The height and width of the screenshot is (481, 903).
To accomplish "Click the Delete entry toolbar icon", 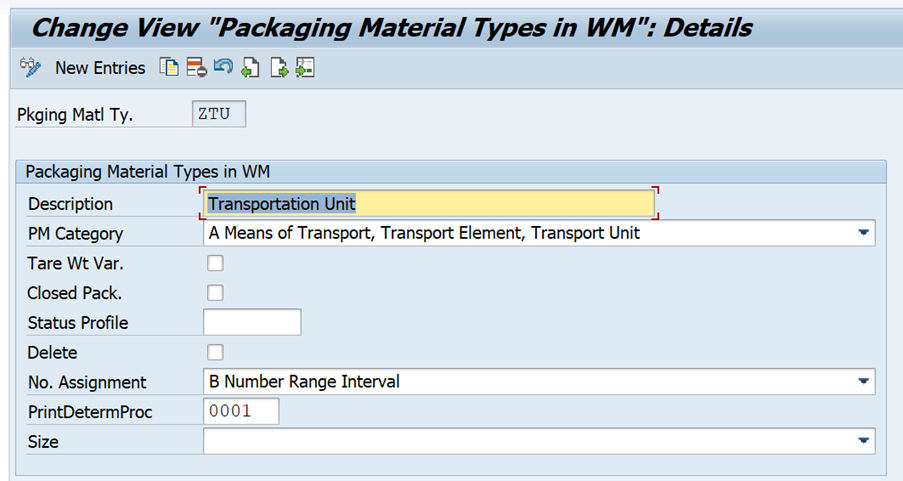I will (196, 68).
